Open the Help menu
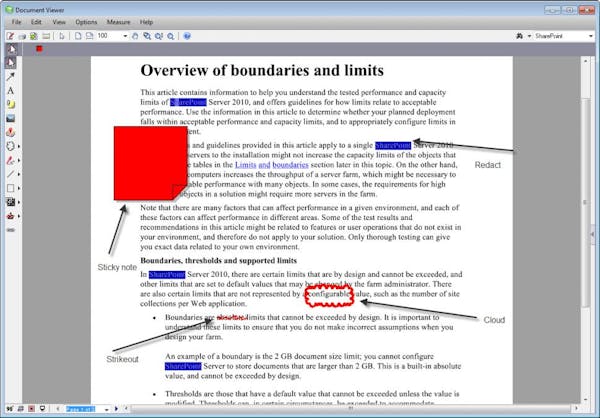Screen dimensions: 600x418 [x=146, y=22]
